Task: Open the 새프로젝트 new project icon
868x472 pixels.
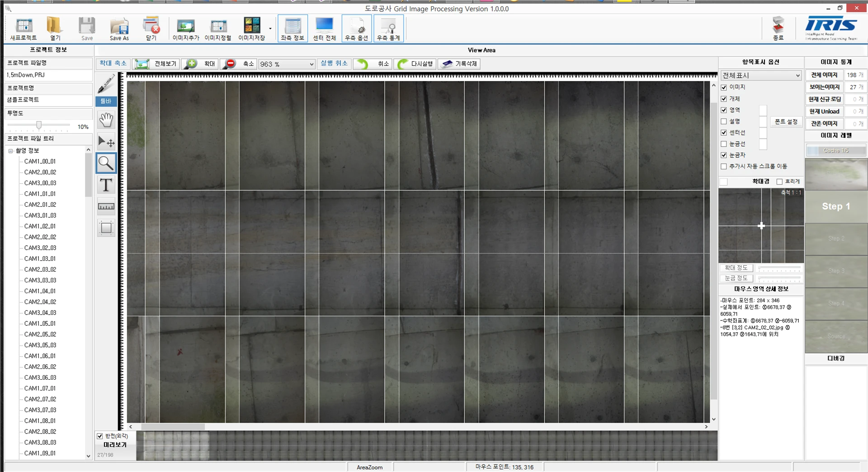Action: 24,29
